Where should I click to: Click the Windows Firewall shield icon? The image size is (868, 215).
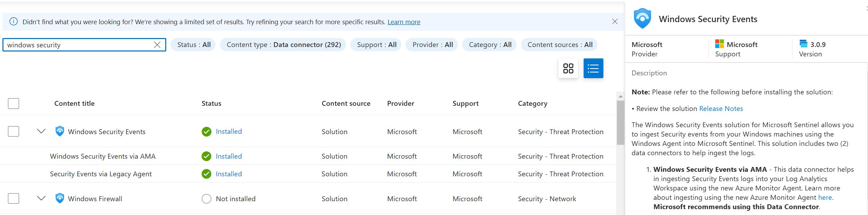coord(60,198)
